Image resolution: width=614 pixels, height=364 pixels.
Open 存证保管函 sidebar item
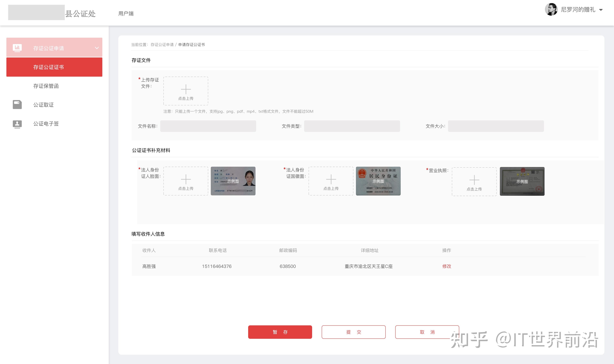(46, 86)
